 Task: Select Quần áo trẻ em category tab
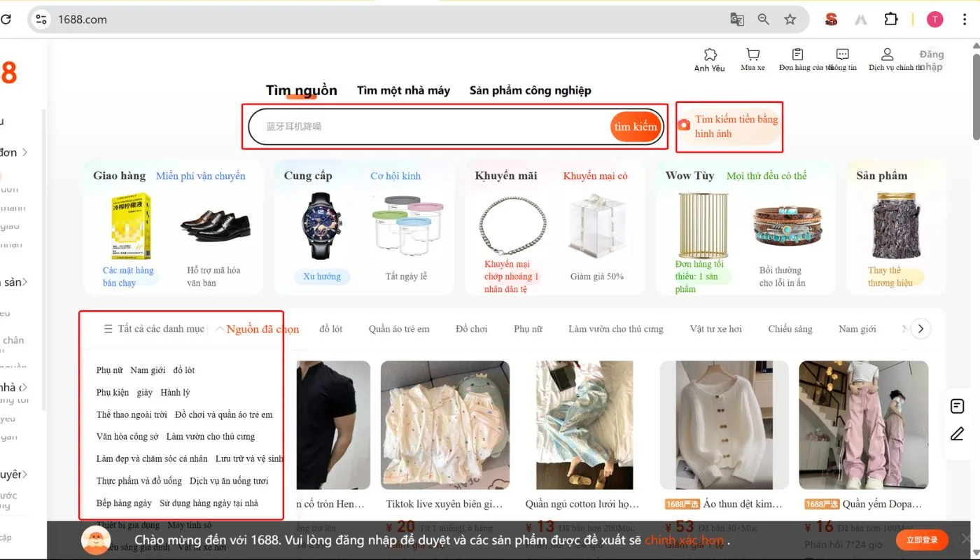point(399,329)
